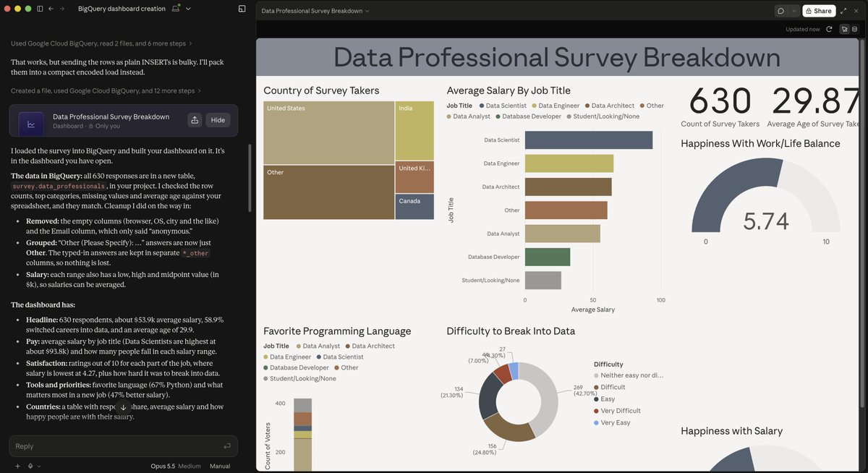Toggle Data Engineer in salary chart legend
Viewport: 868px width, 473px height.
[556, 106]
